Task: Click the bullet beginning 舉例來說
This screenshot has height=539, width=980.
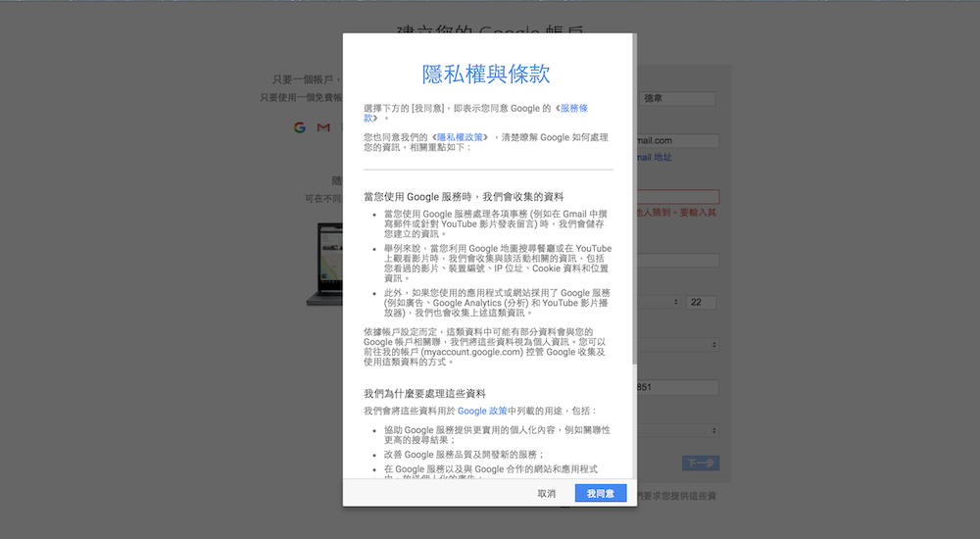Action: pos(498,264)
